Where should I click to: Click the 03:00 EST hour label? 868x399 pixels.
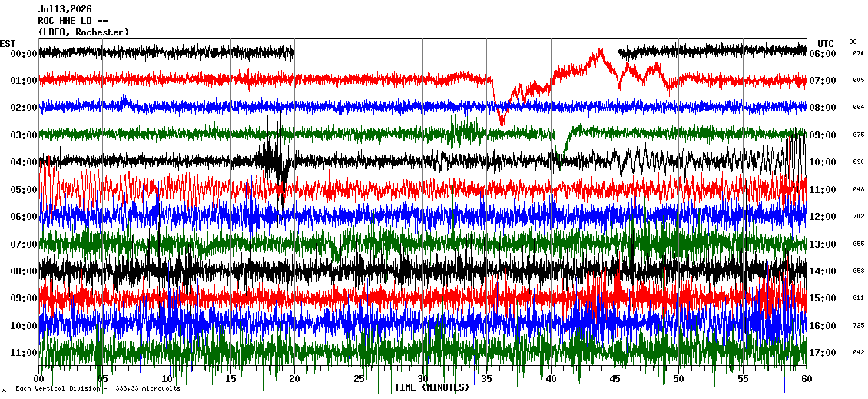pos(24,135)
